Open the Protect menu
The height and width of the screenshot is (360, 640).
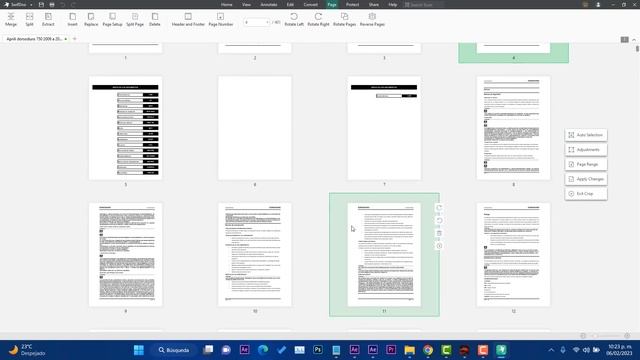pos(352,4)
